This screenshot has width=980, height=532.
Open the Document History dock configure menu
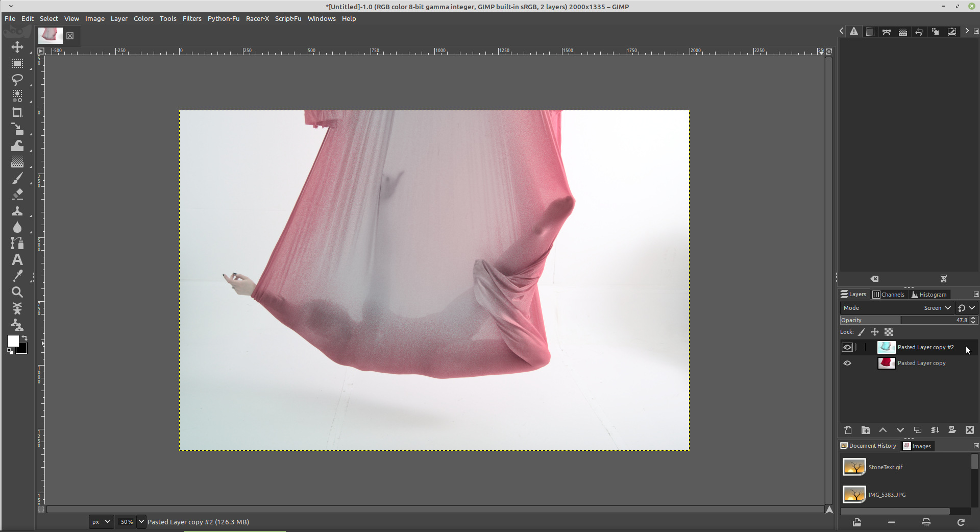click(x=976, y=446)
